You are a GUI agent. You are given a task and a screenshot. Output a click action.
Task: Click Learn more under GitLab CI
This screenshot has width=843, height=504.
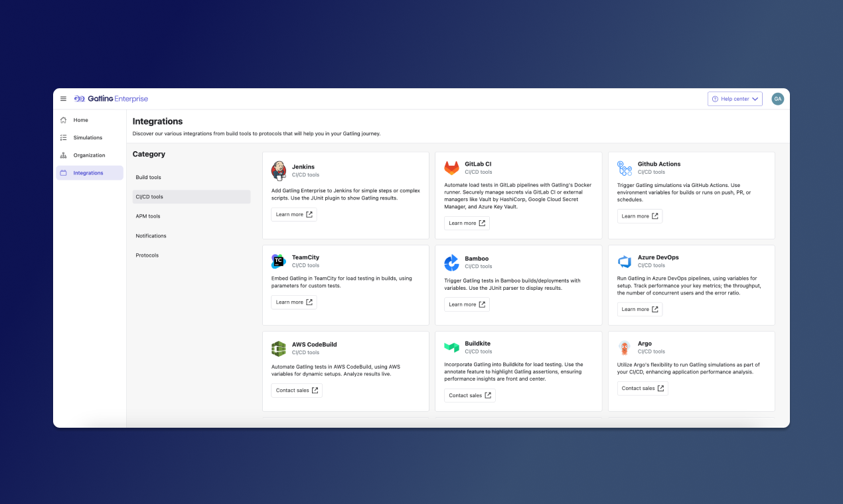[x=467, y=223]
